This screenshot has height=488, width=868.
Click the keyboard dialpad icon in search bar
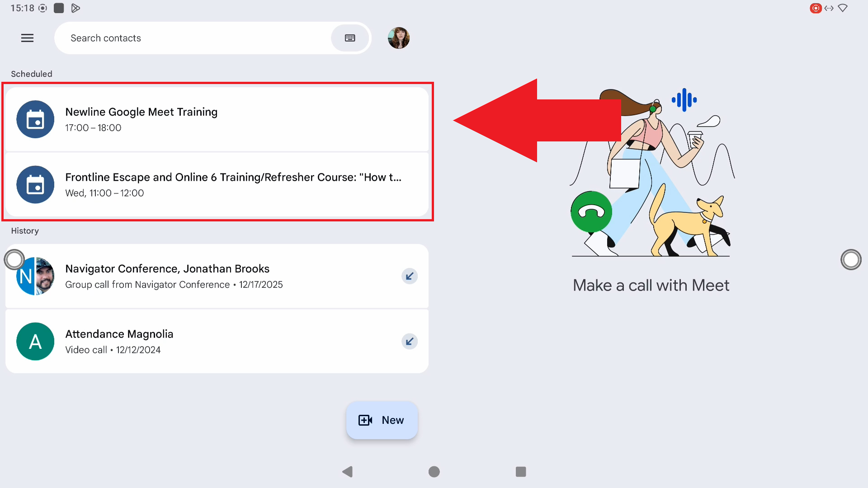pos(350,38)
